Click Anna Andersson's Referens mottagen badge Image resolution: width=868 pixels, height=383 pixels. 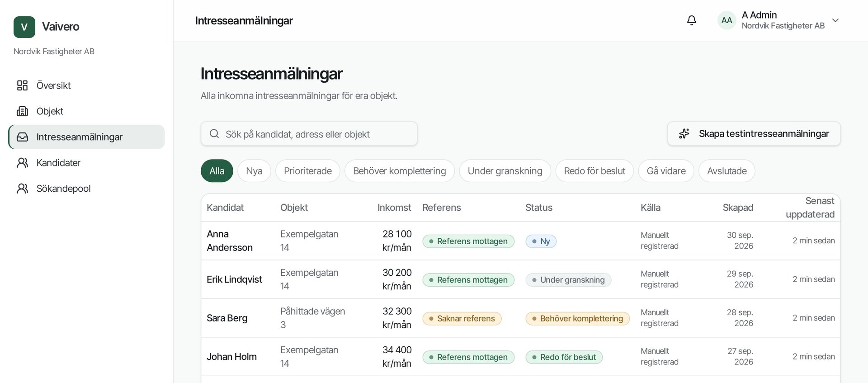pos(468,241)
